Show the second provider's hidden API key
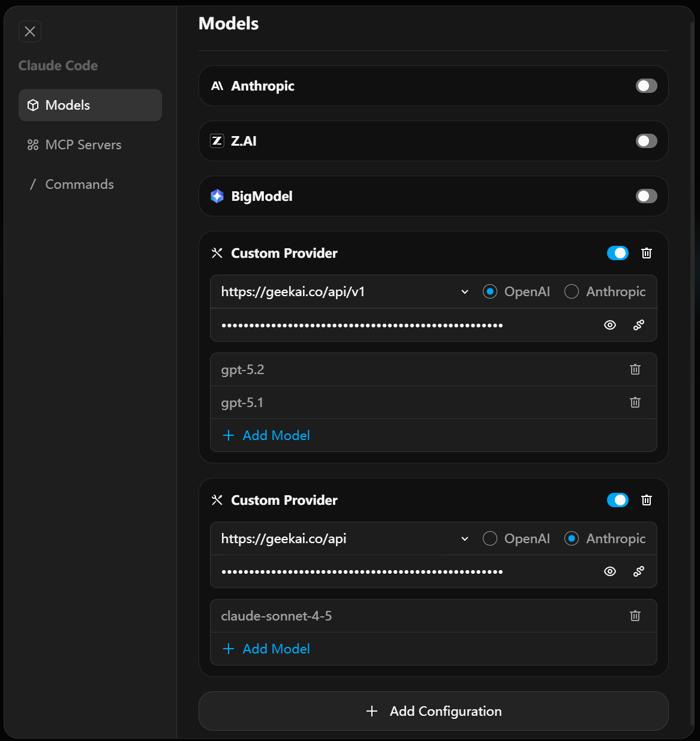Screen dimensions: 700x741 [610, 571]
